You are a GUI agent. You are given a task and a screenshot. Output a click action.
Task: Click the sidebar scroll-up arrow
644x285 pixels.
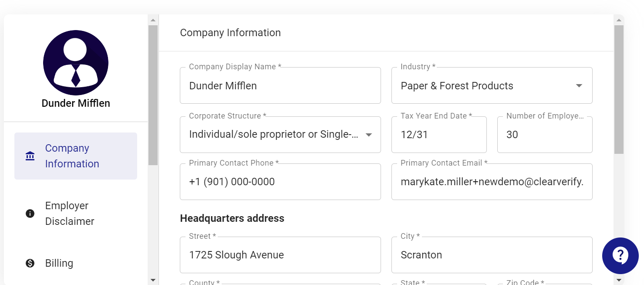(x=153, y=20)
